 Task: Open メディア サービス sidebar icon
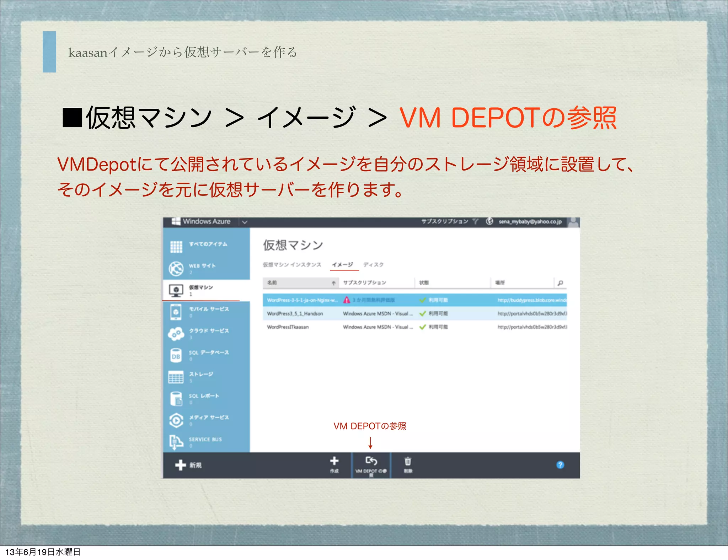176,420
